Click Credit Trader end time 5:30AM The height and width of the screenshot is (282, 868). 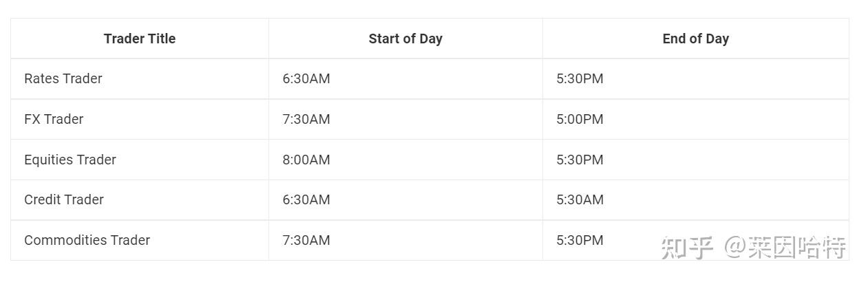pos(580,199)
